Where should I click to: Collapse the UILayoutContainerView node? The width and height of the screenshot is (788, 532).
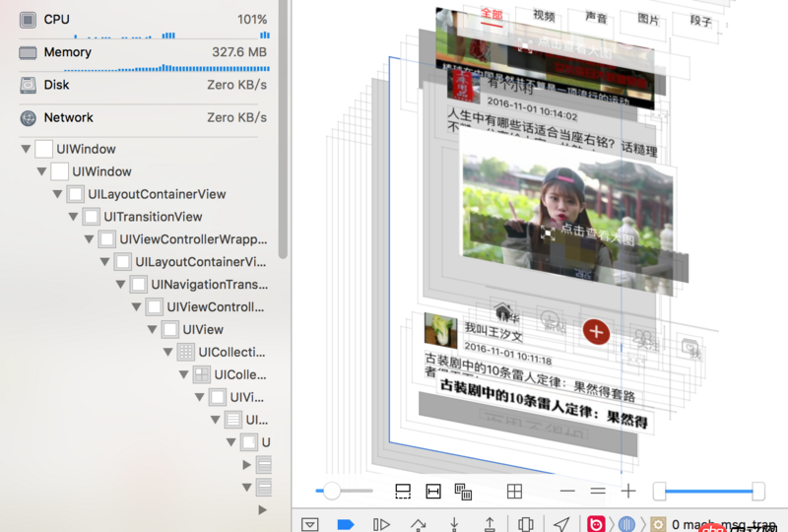[57, 194]
